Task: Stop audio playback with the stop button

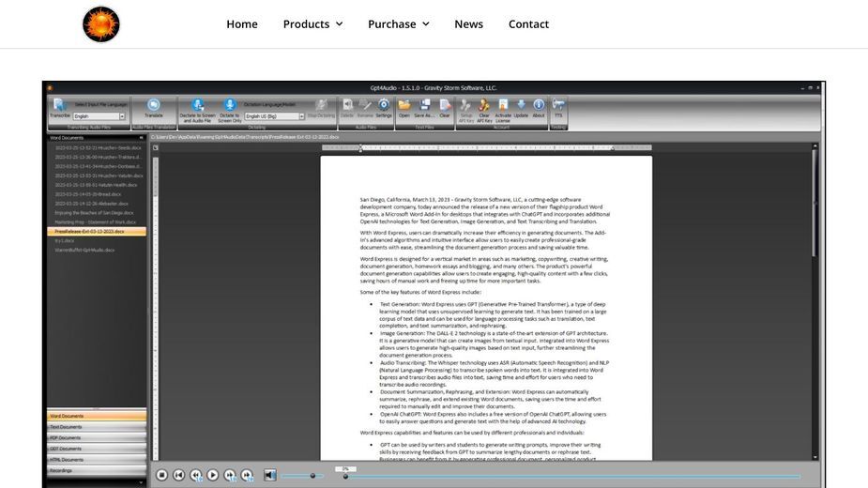Action: [161, 475]
